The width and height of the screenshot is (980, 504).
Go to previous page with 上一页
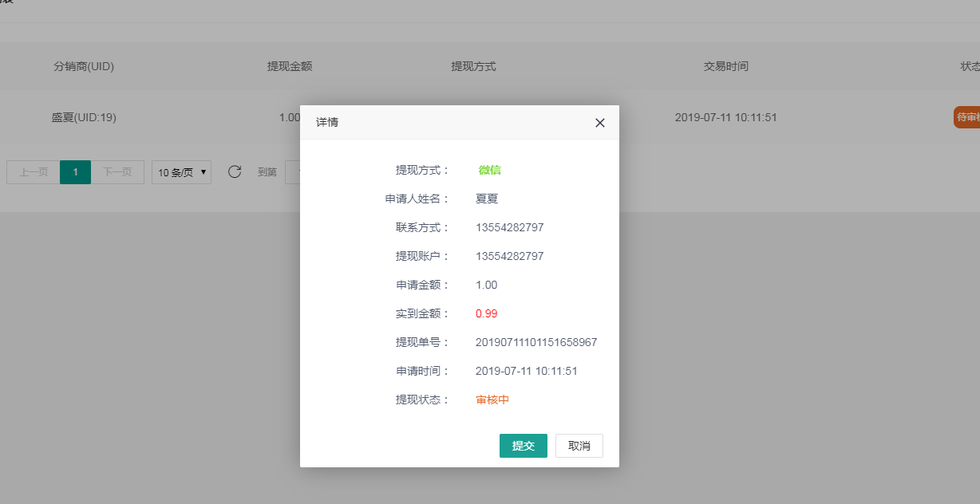(x=34, y=172)
